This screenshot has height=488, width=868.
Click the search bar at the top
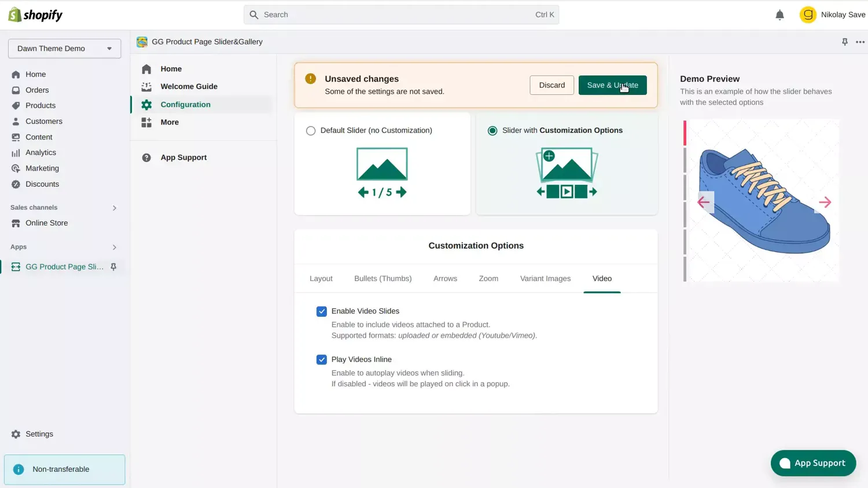coord(401,14)
